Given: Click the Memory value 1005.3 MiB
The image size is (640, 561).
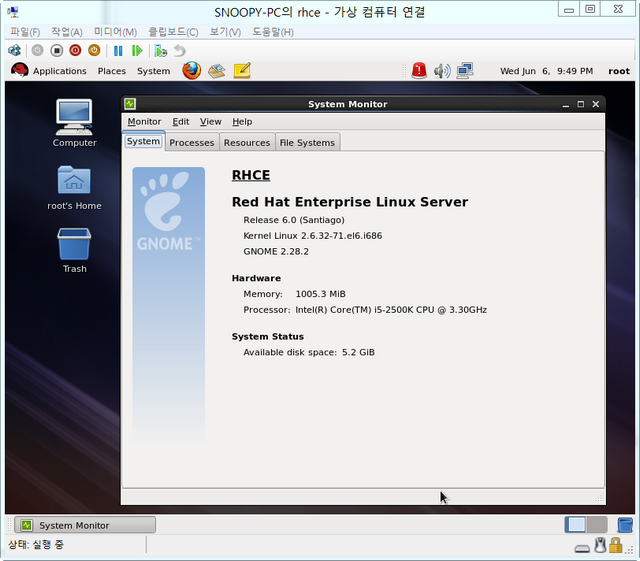Looking at the screenshot, I should pyautogui.click(x=320, y=294).
